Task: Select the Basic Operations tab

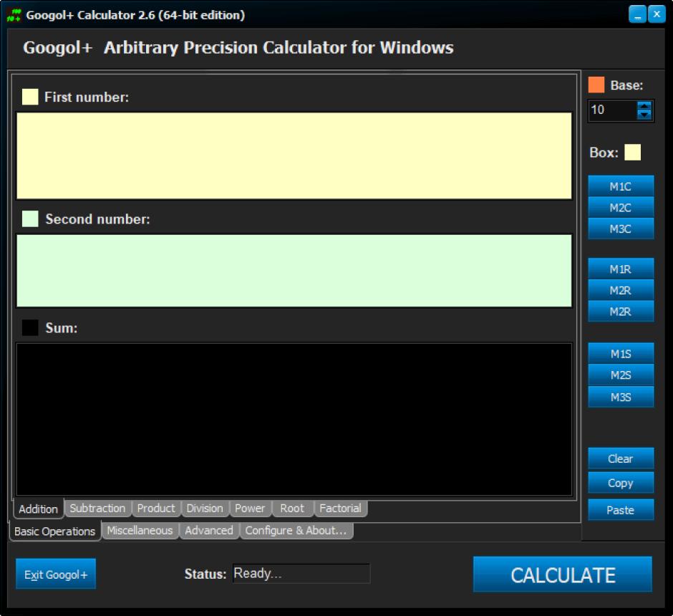Action: click(55, 531)
